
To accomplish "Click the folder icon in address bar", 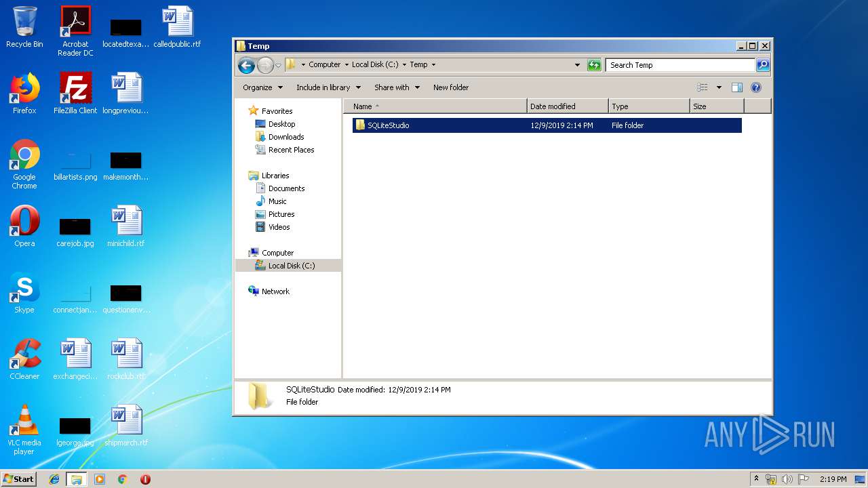I will point(291,64).
